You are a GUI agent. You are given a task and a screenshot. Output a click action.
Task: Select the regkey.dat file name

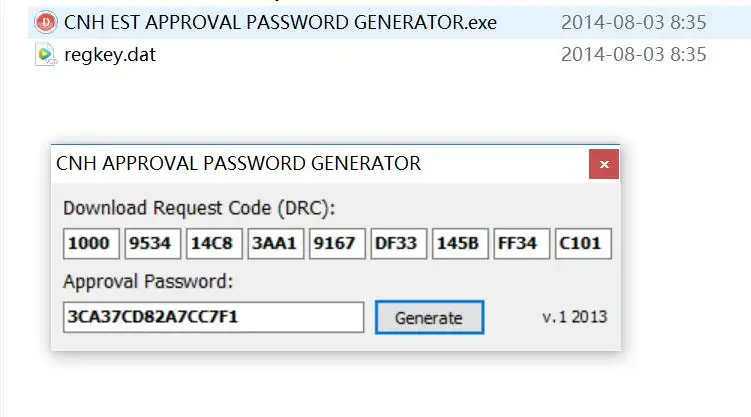point(110,55)
